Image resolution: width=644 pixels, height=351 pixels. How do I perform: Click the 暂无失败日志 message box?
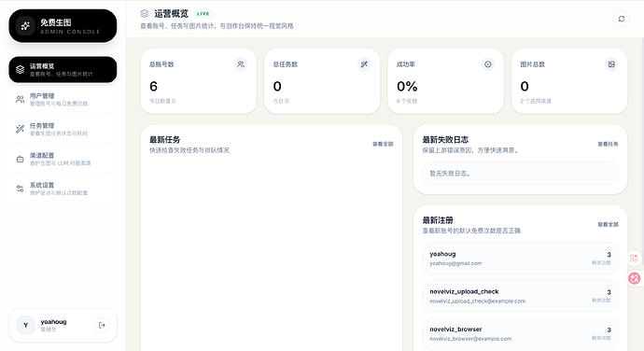coord(521,174)
